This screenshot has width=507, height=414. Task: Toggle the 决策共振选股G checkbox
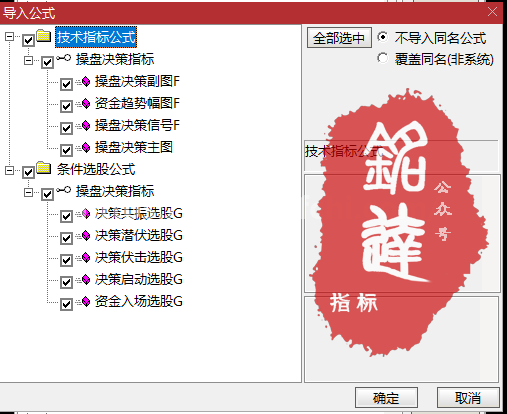tap(66, 216)
